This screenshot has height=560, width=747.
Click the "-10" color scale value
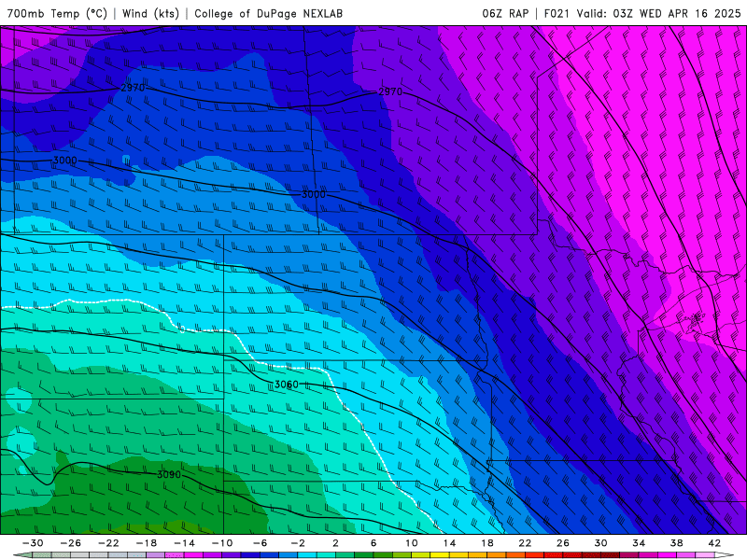point(222,543)
